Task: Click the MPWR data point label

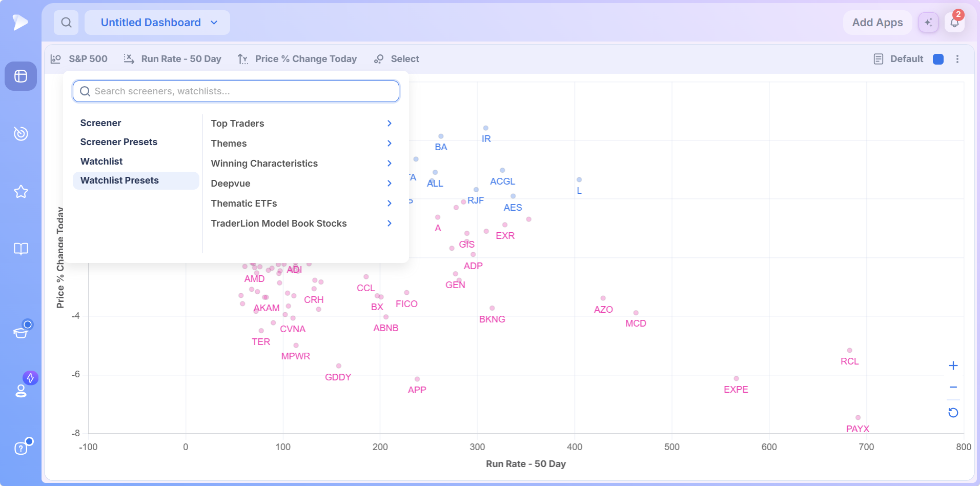Action: 295,356
